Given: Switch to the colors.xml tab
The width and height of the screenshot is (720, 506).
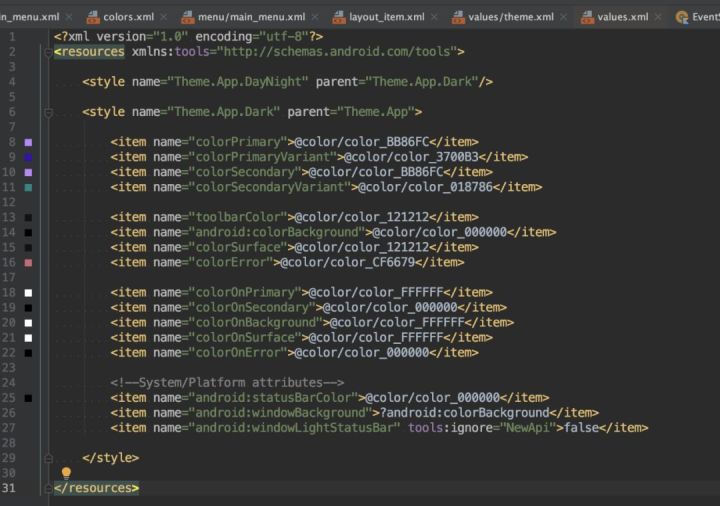Looking at the screenshot, I should [128, 17].
